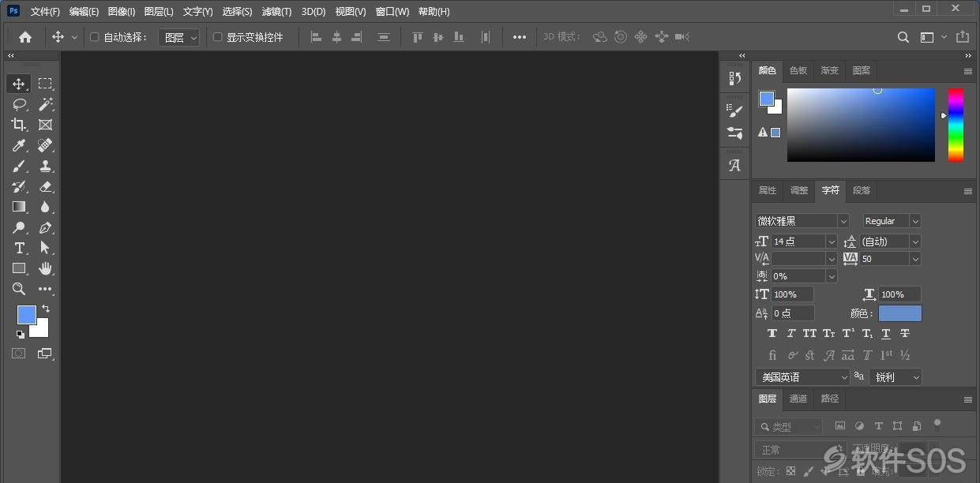Select the Frame tool

click(x=46, y=125)
